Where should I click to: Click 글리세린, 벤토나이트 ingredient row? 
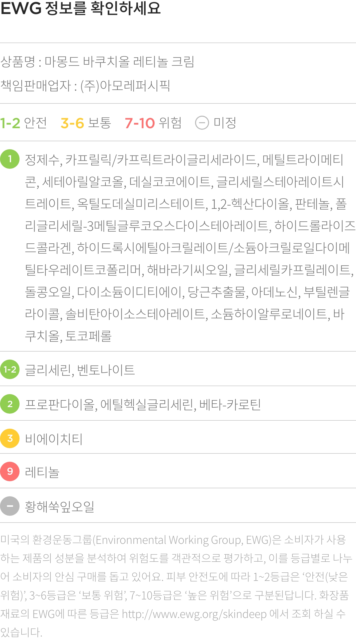click(x=178, y=369)
